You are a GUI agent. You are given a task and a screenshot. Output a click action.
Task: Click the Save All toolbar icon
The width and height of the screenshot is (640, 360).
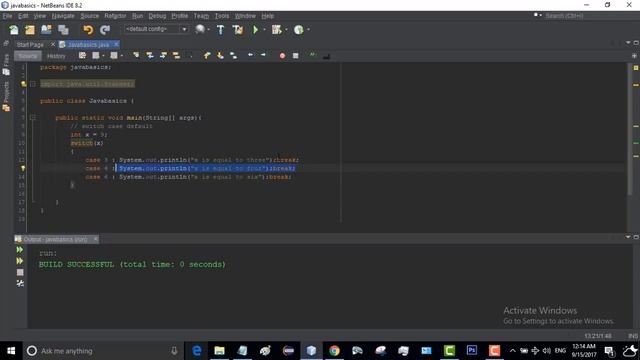coord(63,30)
